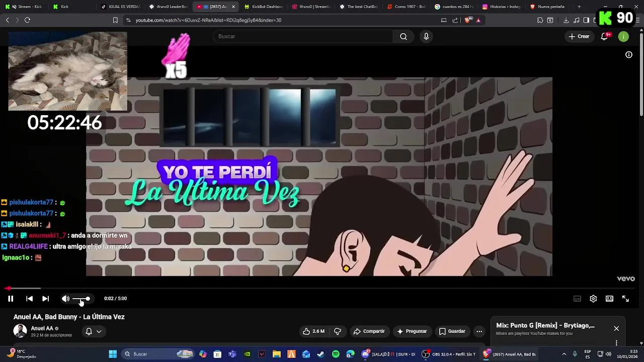Open browser extensions puzzle icon
The width and height of the screenshot is (644, 362).
pyautogui.click(x=540, y=20)
